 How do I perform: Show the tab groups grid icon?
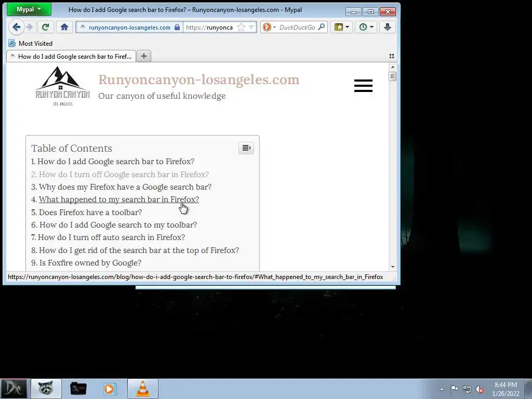tap(392, 56)
